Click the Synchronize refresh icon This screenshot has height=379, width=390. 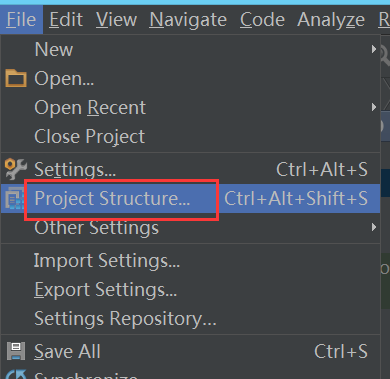coord(16,374)
